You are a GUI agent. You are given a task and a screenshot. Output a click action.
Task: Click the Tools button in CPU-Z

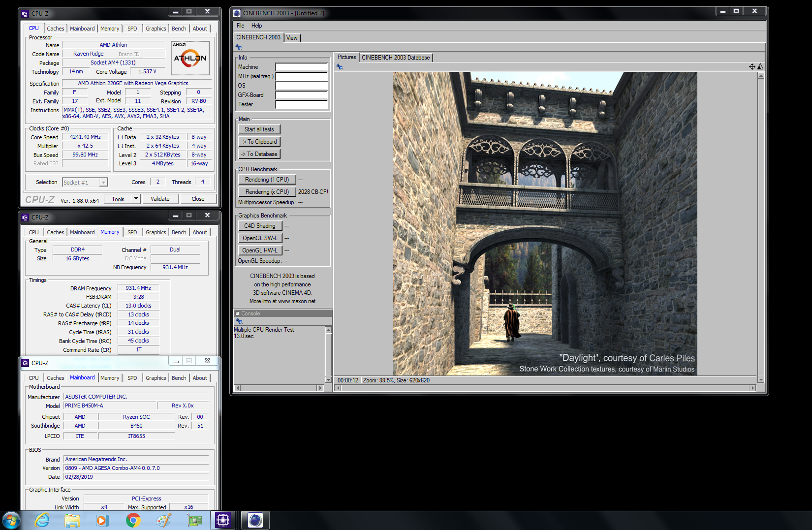tap(118, 199)
